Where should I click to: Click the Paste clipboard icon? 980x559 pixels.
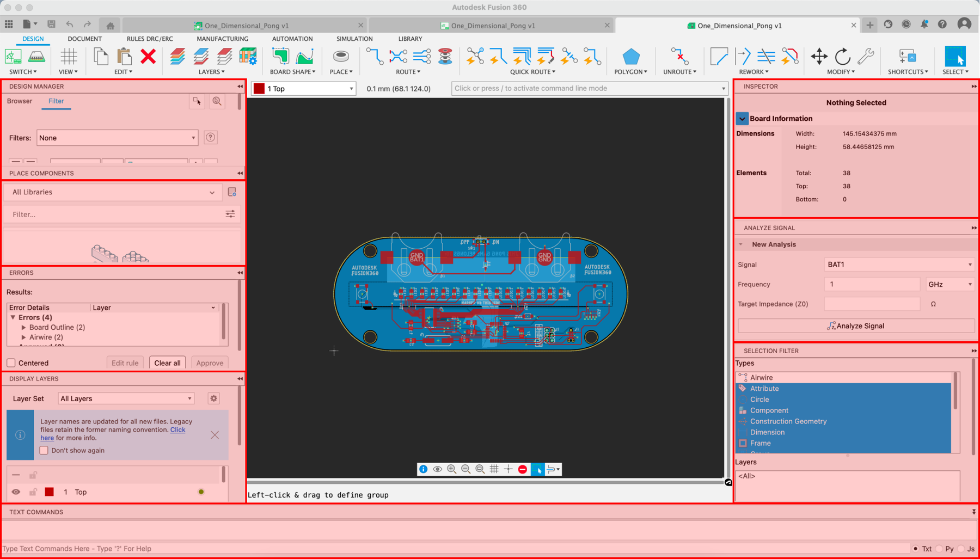pos(124,57)
